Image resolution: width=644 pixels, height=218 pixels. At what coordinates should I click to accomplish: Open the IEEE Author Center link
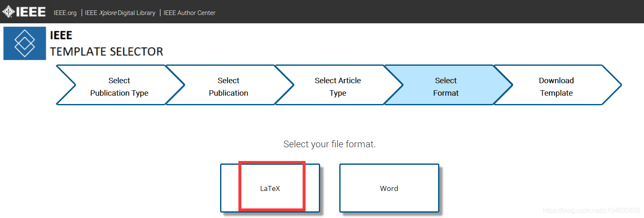(x=189, y=13)
